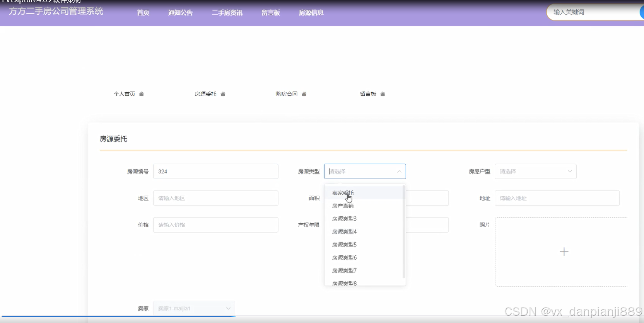This screenshot has height=323, width=644.
Task: Click the 价格 input field
Action: pos(216,225)
